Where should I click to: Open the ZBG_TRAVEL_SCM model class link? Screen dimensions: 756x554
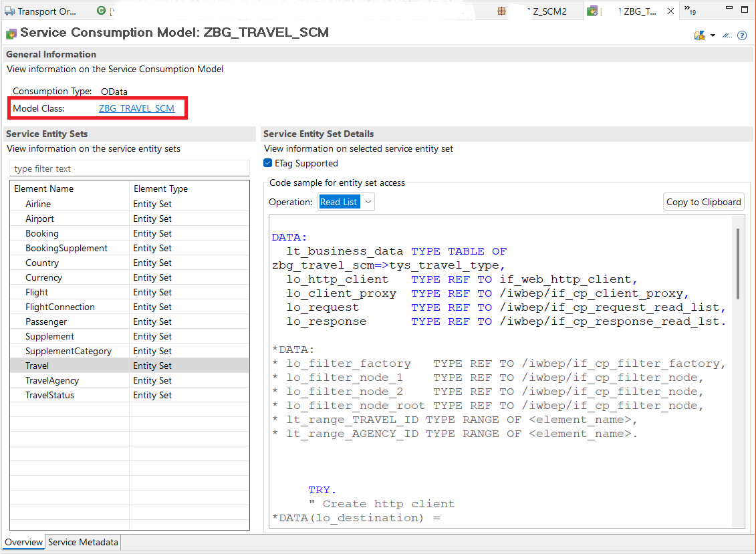tap(136, 108)
